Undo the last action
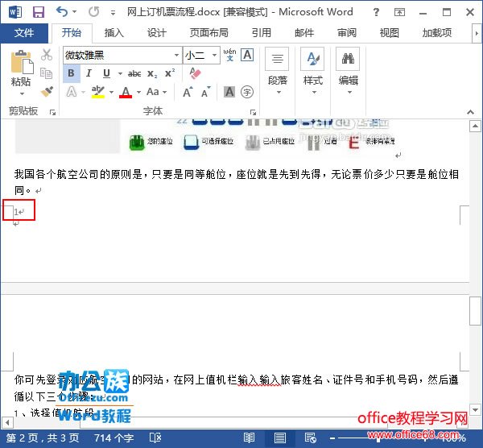This screenshot has width=483, height=448. (x=62, y=12)
